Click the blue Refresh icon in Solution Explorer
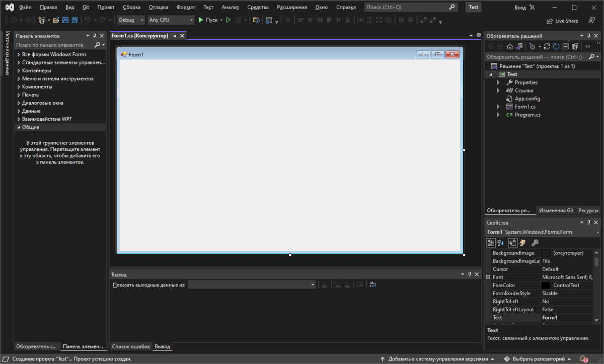 point(556,46)
